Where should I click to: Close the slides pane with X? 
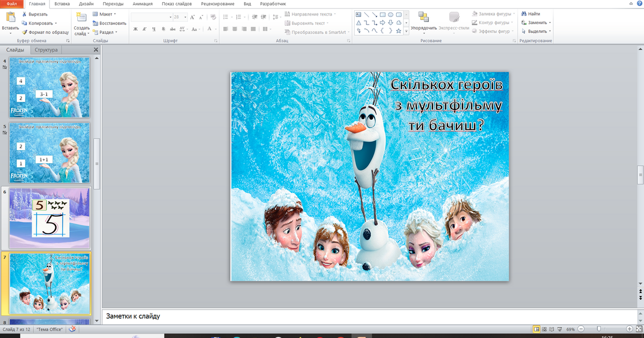click(x=96, y=50)
